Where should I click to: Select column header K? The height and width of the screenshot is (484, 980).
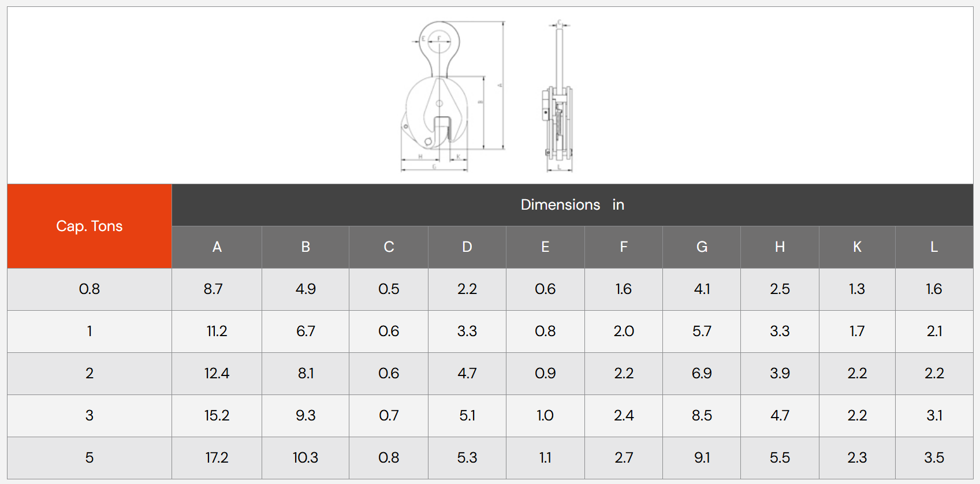click(x=857, y=247)
